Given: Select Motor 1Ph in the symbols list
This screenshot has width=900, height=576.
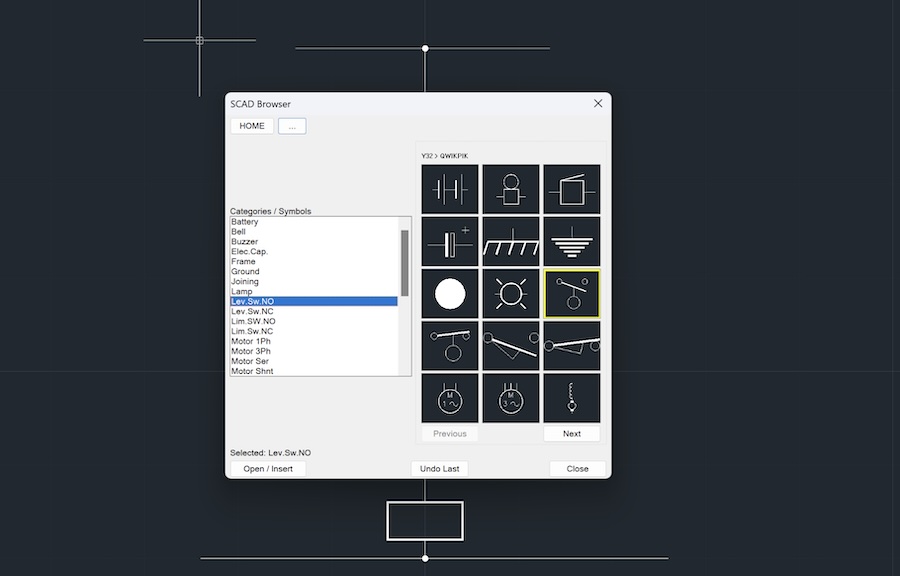Looking at the screenshot, I should [314, 341].
